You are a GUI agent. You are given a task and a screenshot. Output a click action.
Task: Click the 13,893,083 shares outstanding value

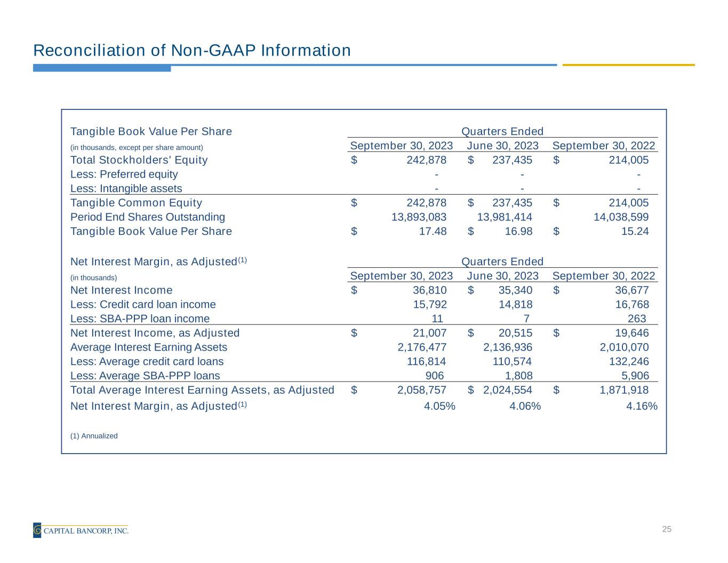[419, 217]
